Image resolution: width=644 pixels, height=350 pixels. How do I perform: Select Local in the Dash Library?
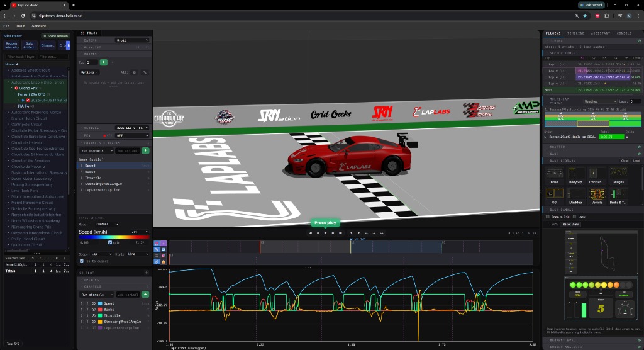[x=636, y=161]
